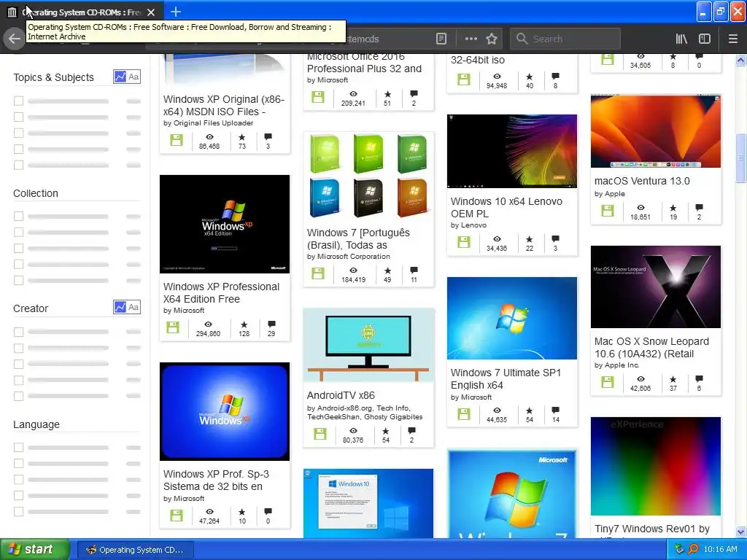Click reviews bubble on Windows XP X64 card
747x560 pixels.
(x=271, y=324)
